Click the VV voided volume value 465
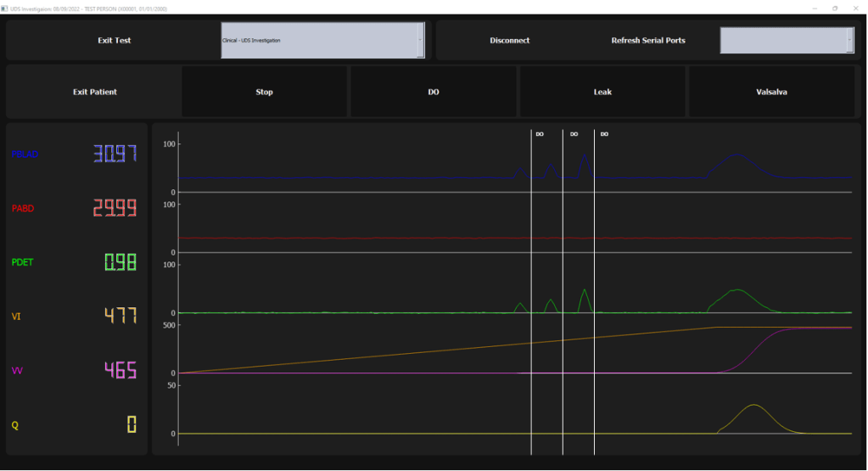Viewport: 868px width, 471px height. (x=120, y=371)
